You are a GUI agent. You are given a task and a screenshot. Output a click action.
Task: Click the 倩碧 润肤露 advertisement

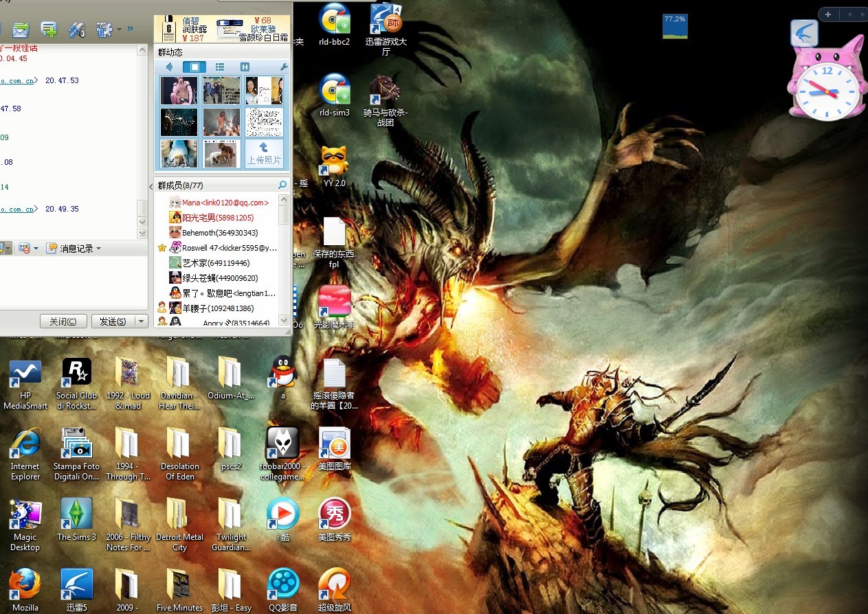[x=184, y=29]
